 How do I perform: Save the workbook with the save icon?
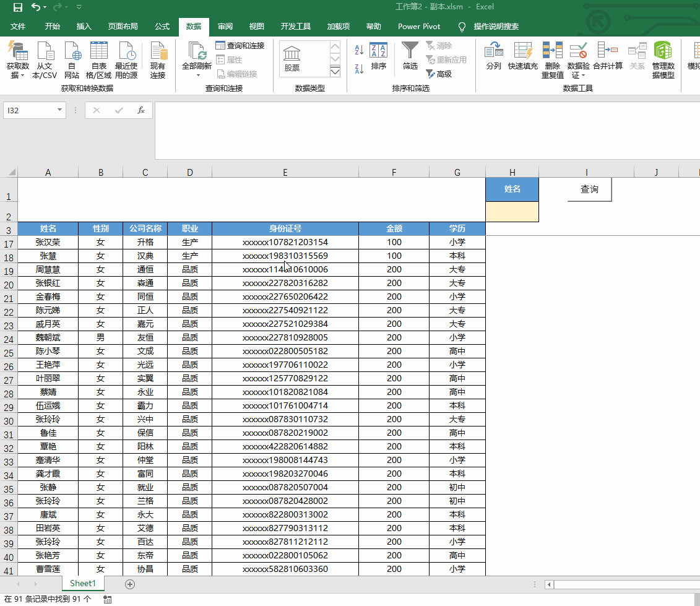pos(18,7)
